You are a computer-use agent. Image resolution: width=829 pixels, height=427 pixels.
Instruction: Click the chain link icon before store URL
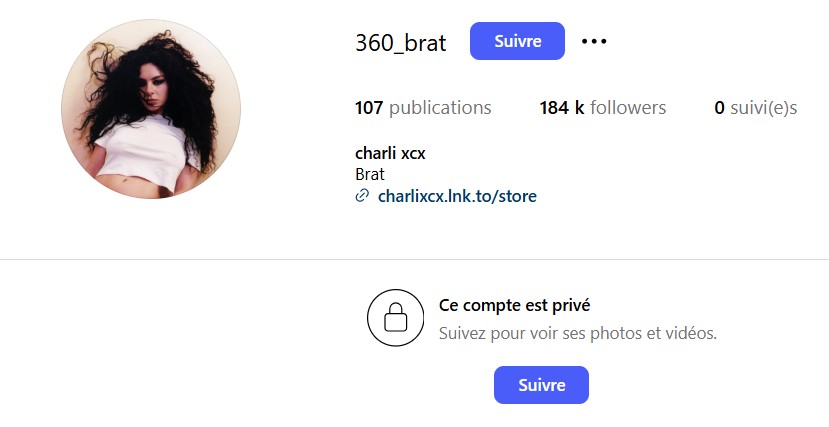[x=362, y=196]
